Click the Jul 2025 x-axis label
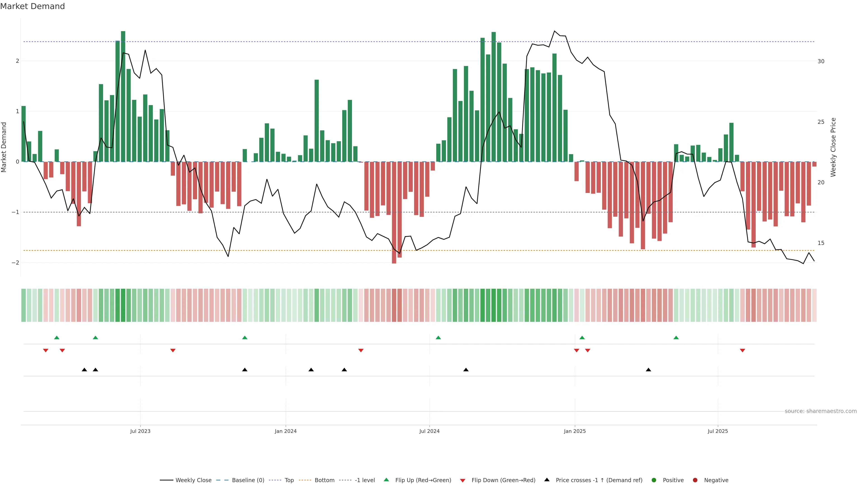Viewport: 868px width, 488px height. 718,431
